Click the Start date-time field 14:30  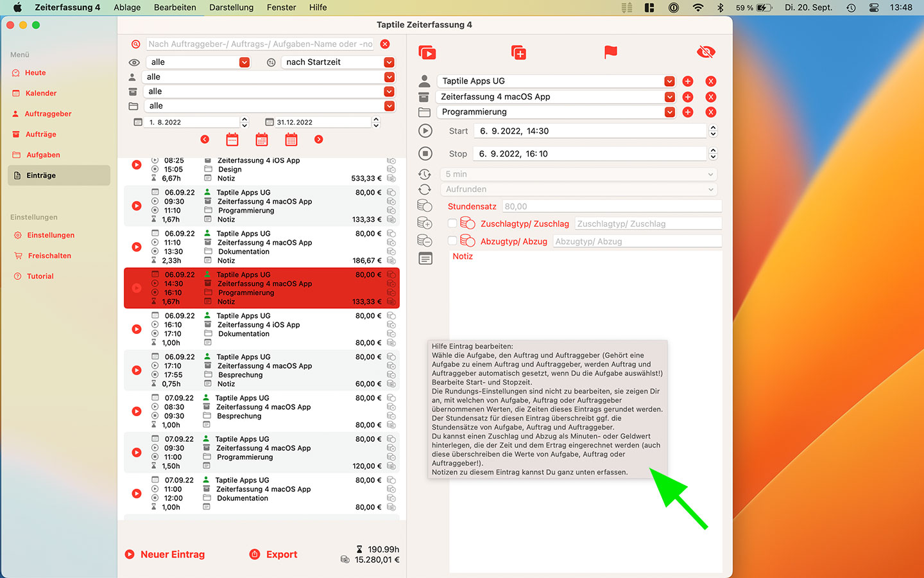click(x=590, y=131)
